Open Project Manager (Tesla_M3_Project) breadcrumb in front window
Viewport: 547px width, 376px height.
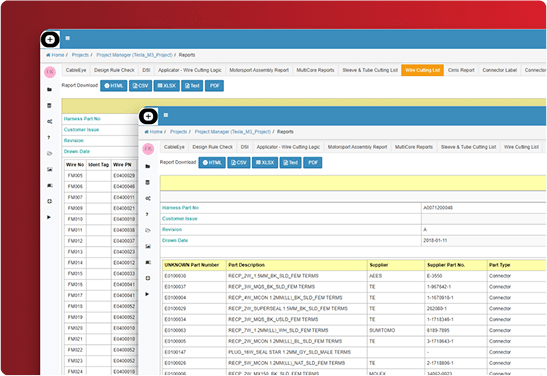tap(233, 132)
